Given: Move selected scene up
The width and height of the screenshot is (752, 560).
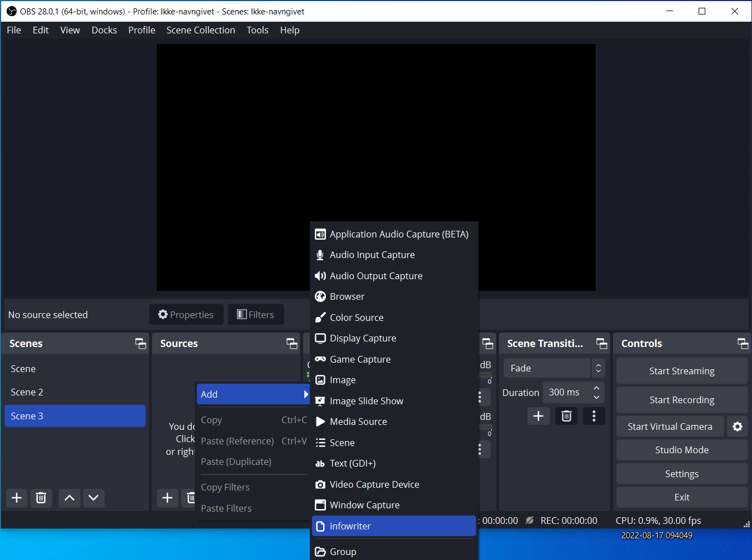Looking at the screenshot, I should (70, 498).
